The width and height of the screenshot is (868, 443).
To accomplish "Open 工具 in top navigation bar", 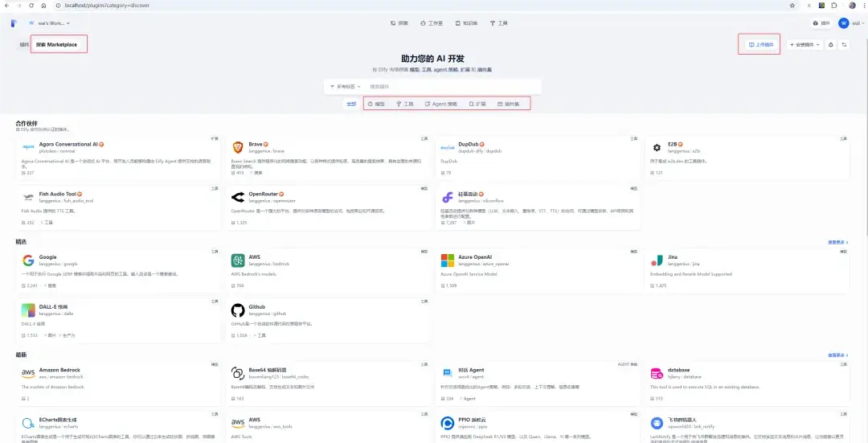I will click(x=499, y=23).
